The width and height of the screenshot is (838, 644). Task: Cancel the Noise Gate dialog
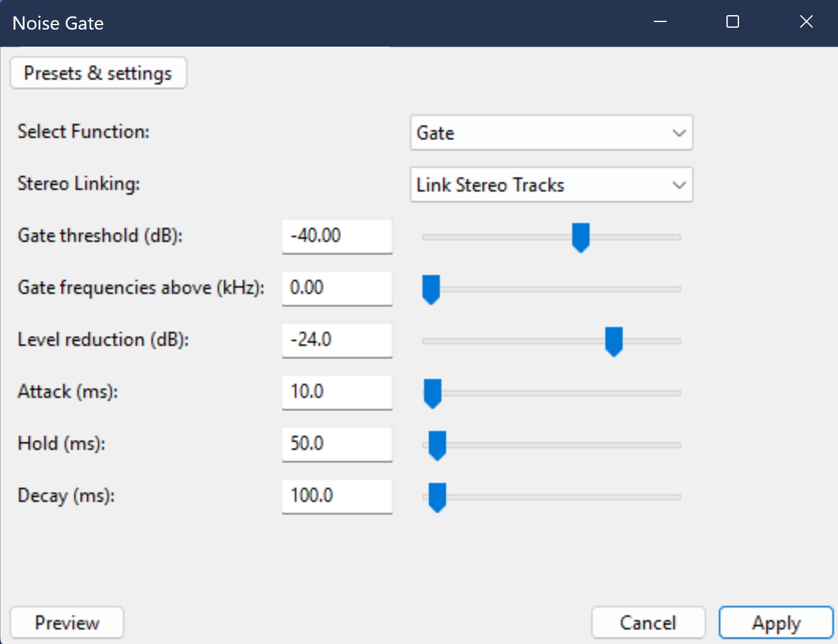[x=648, y=623]
